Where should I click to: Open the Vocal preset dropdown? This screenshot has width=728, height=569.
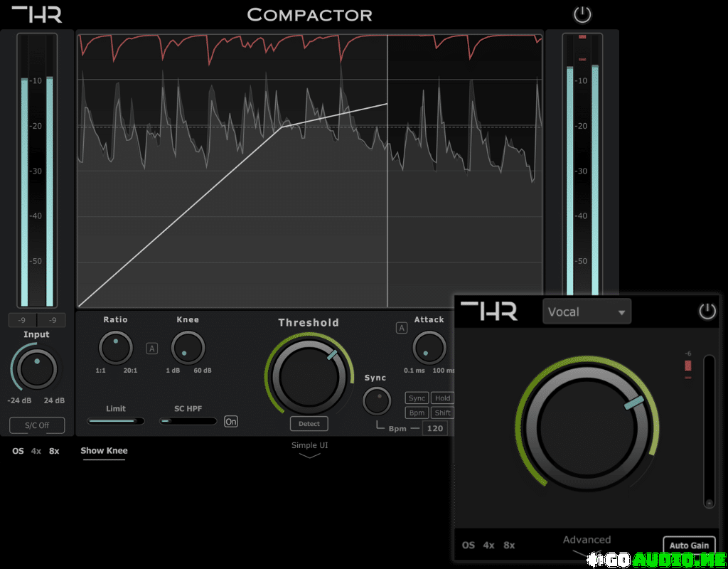[x=587, y=312]
